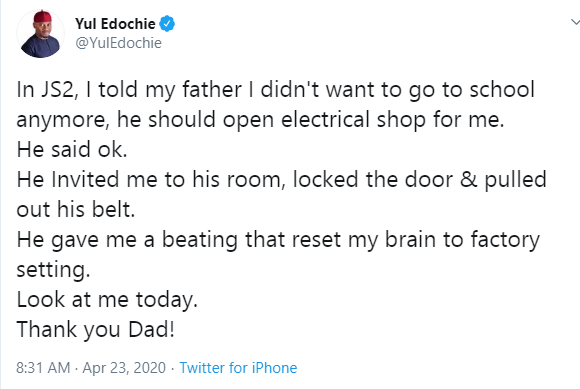Click the word 'school' in the first line
The image size is (580, 389).
[502, 89]
